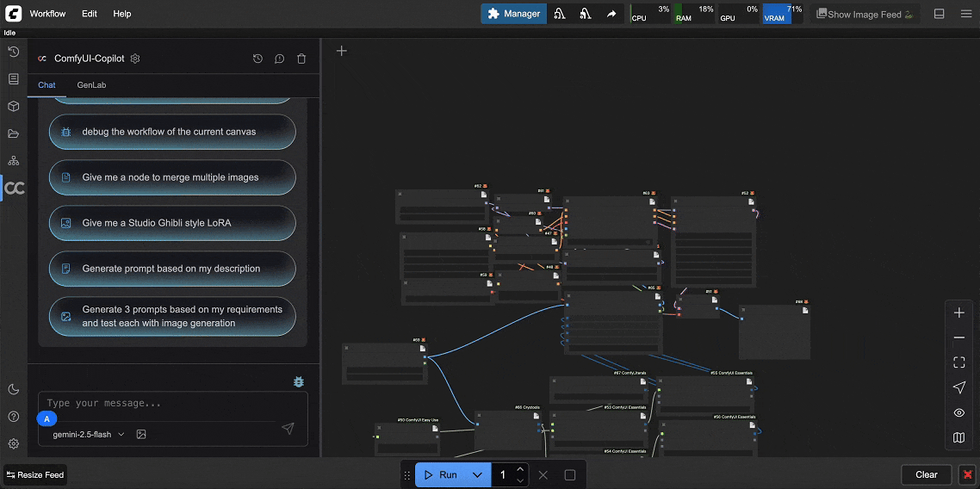The image size is (980, 489).
Task: Clear chat with the trash icon
Action: coord(301,59)
